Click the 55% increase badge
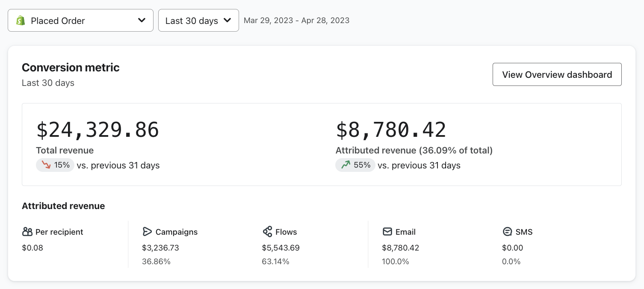This screenshot has width=644, height=289. (x=355, y=165)
